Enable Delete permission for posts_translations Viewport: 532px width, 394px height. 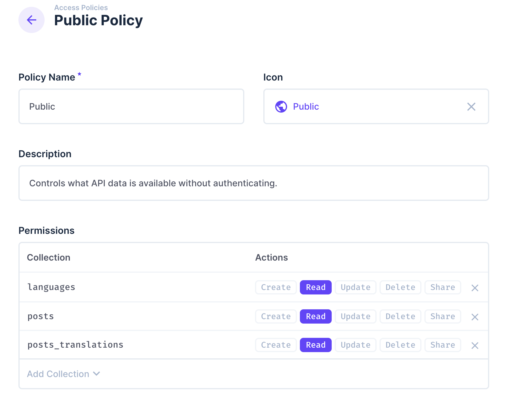click(400, 345)
